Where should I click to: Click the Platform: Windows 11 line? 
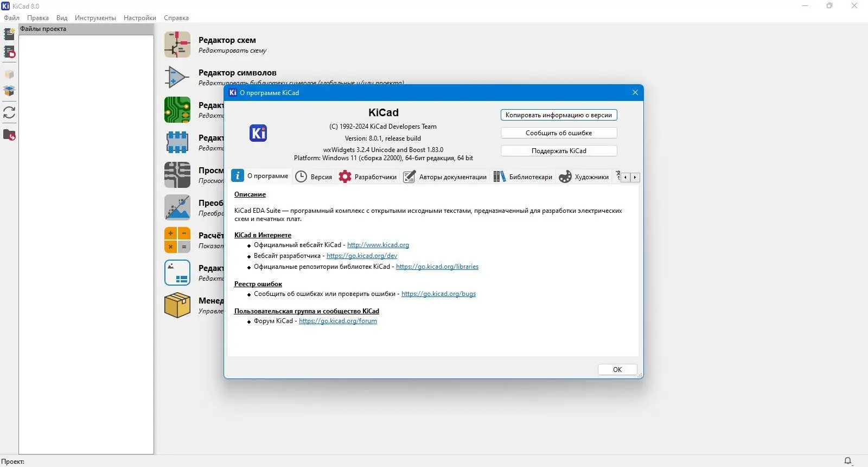click(x=384, y=158)
